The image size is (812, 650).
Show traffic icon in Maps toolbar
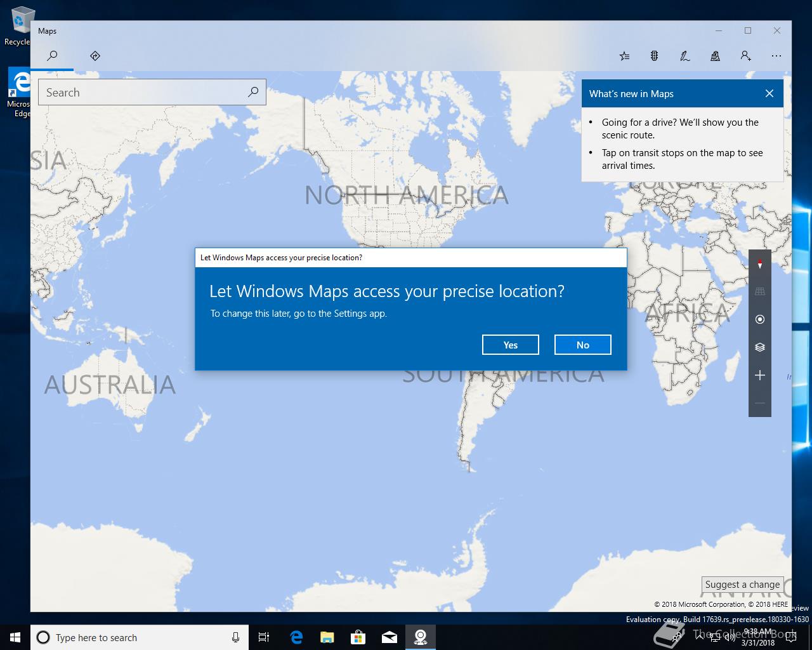(654, 56)
